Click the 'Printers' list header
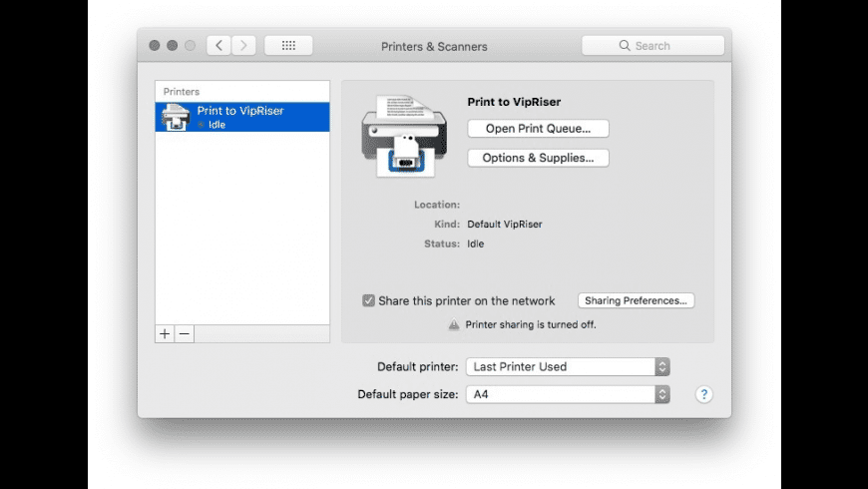The height and width of the screenshot is (489, 868). click(182, 92)
